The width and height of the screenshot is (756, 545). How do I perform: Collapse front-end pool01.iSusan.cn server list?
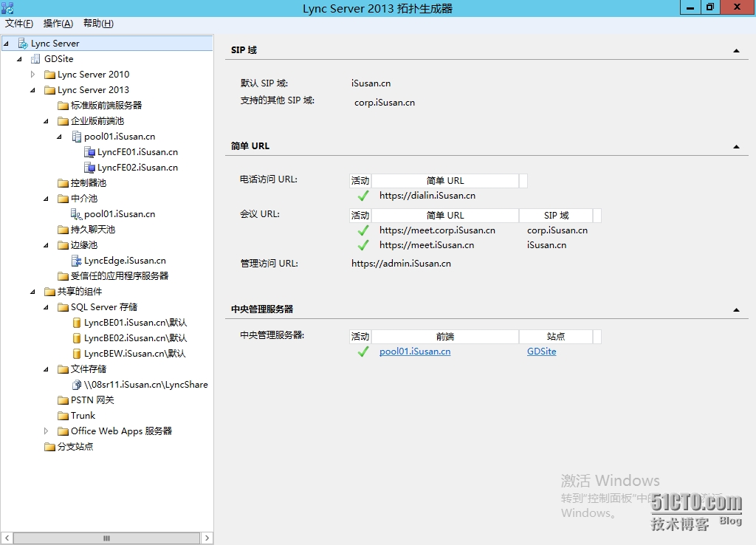[x=60, y=137]
